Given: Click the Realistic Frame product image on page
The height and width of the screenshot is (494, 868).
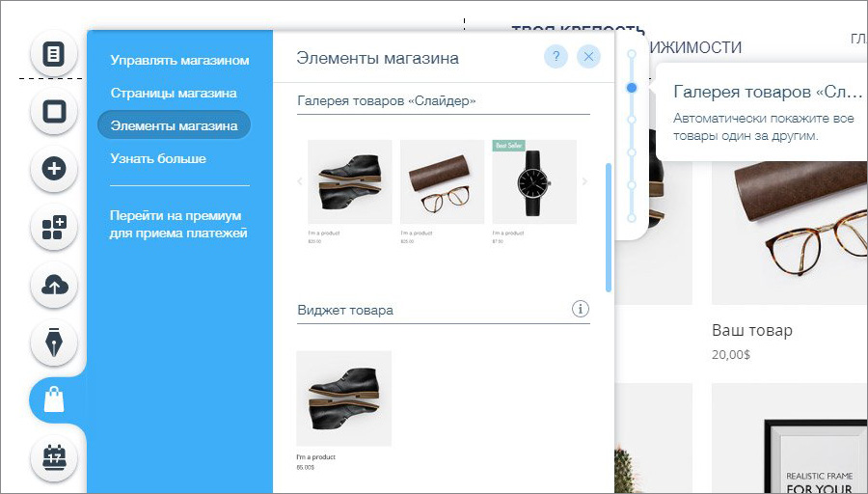Looking at the screenshot, I should [790, 438].
